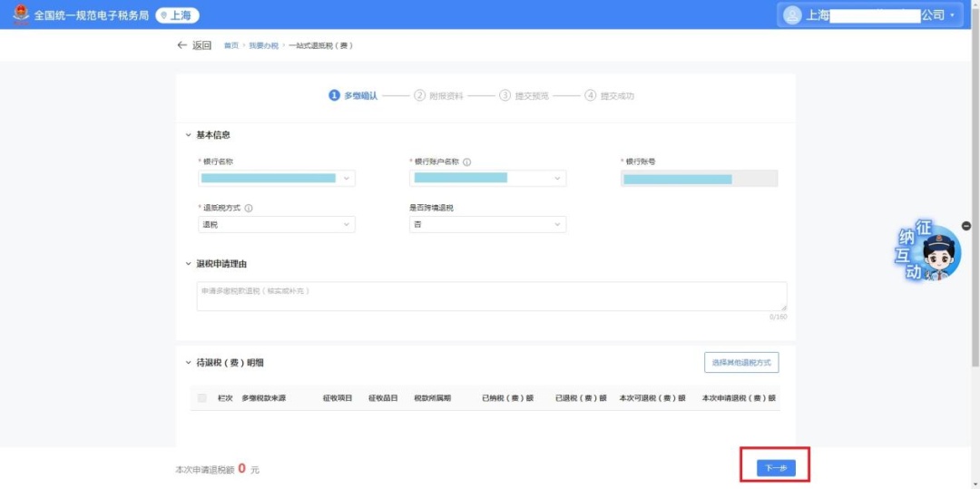The width and height of the screenshot is (980, 489).
Task: Click the 退税申请理由 text area
Action: tap(491, 297)
